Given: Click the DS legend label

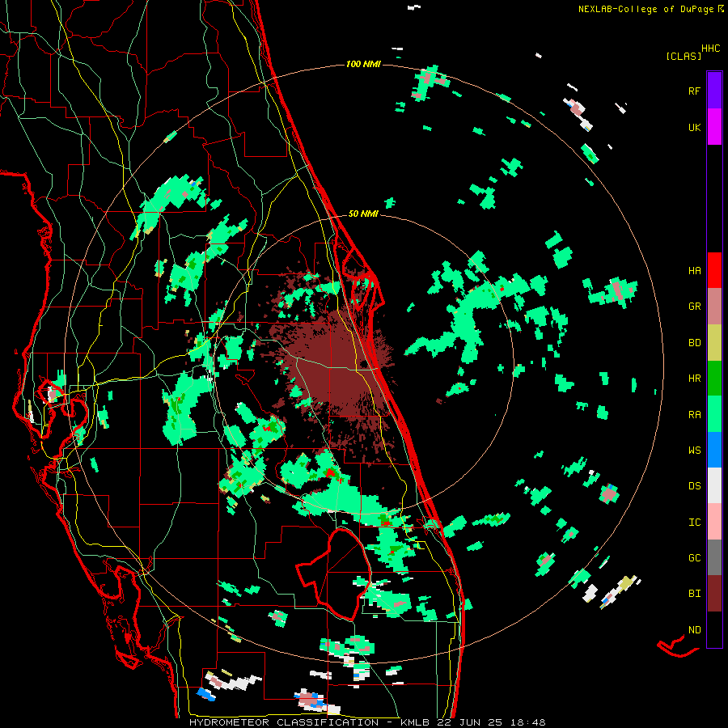Looking at the screenshot, I should pyautogui.click(x=694, y=486).
